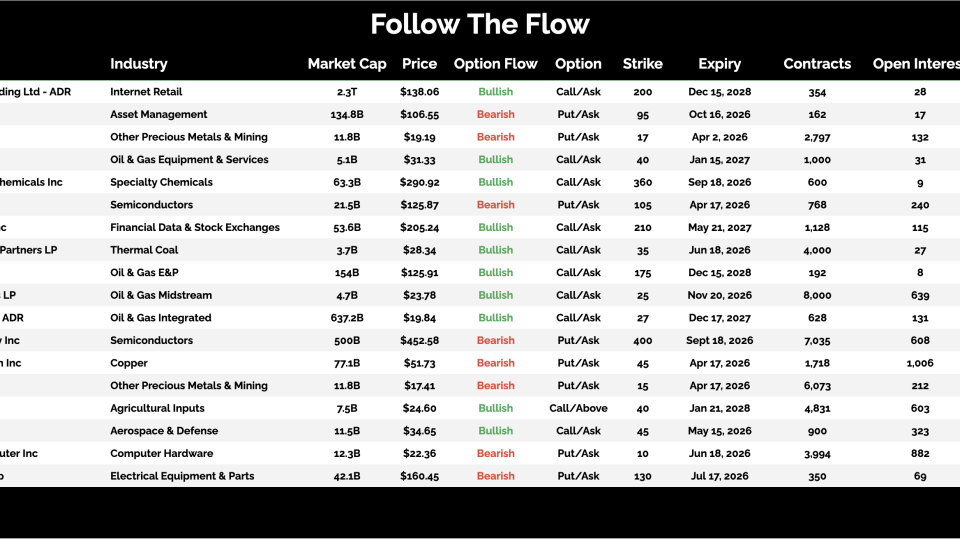Click the Industry column header
Image resolution: width=960 pixels, height=540 pixels.
(139, 64)
